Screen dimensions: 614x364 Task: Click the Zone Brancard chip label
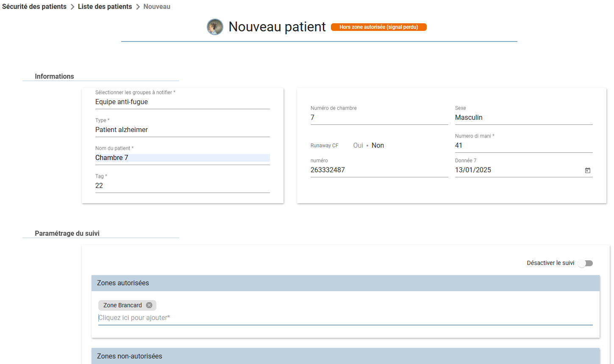click(x=122, y=305)
